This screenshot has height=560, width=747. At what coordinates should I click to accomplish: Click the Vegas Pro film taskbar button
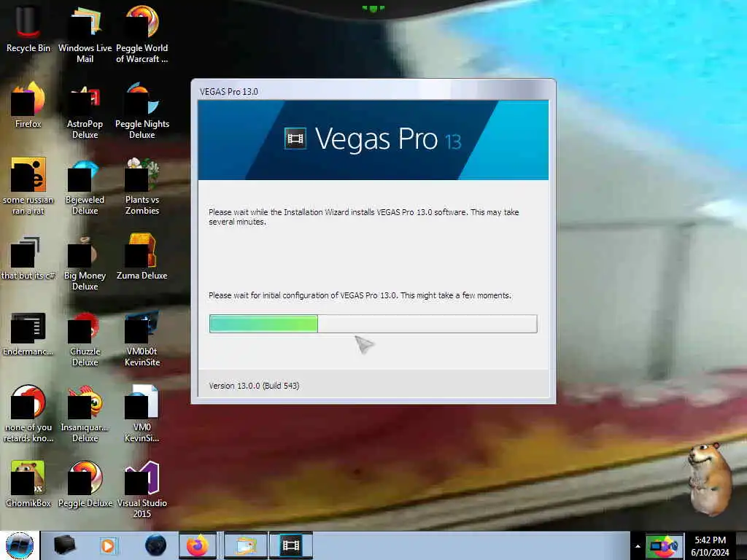click(x=290, y=545)
